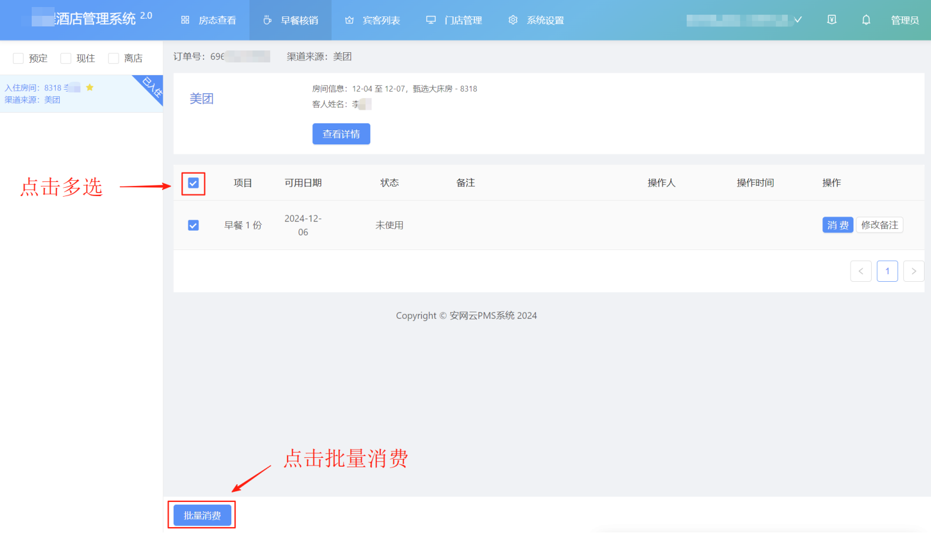Click the 操作人 column header

[662, 183]
